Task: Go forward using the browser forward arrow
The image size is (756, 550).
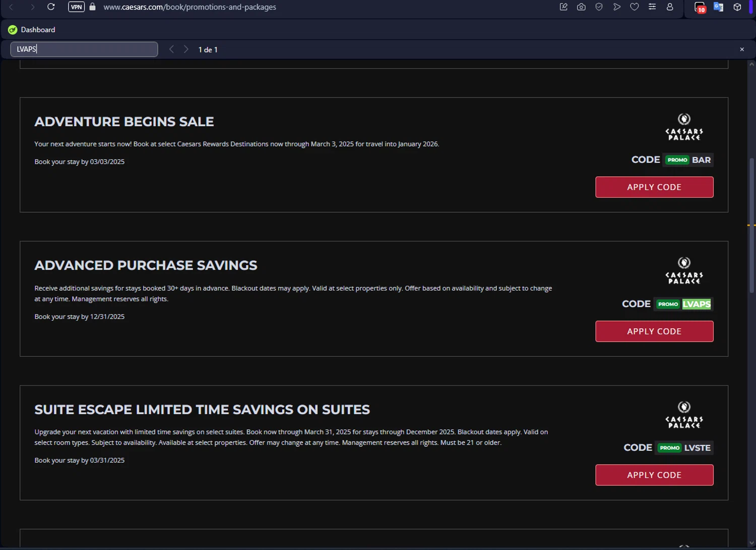Action: click(32, 7)
